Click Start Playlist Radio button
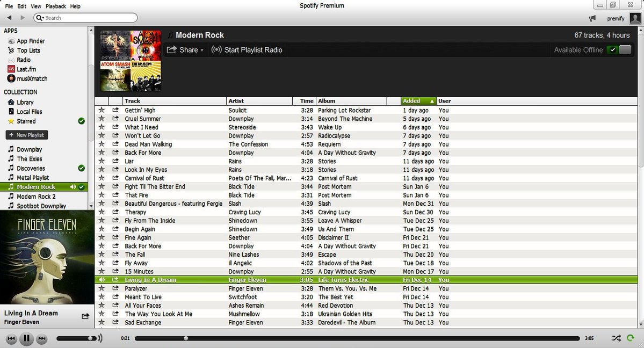 click(247, 50)
